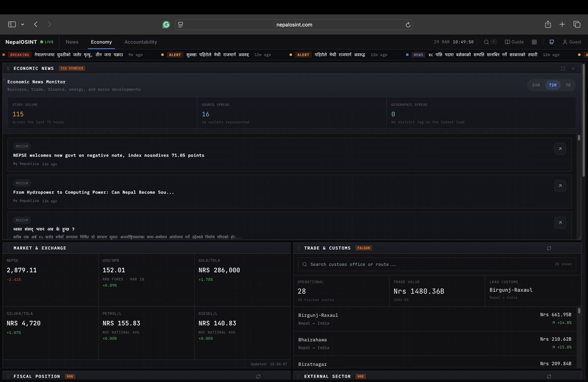Click the nepalosint.com address field
Image resolution: width=588 pixels, height=382 pixels.
294,25
